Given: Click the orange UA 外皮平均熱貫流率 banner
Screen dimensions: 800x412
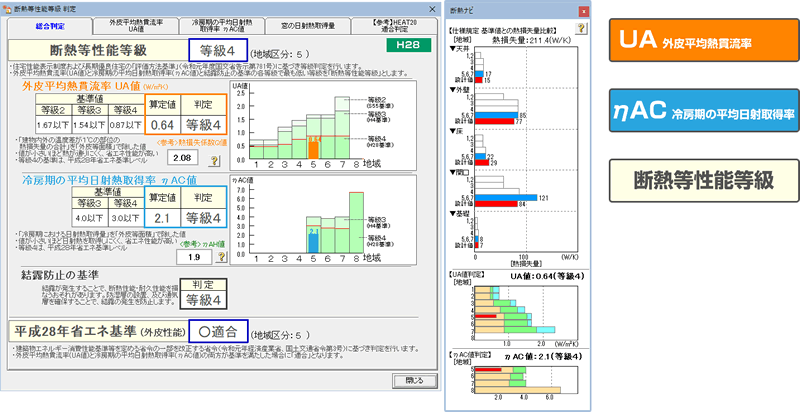Looking at the screenshot, I should pos(704,40).
